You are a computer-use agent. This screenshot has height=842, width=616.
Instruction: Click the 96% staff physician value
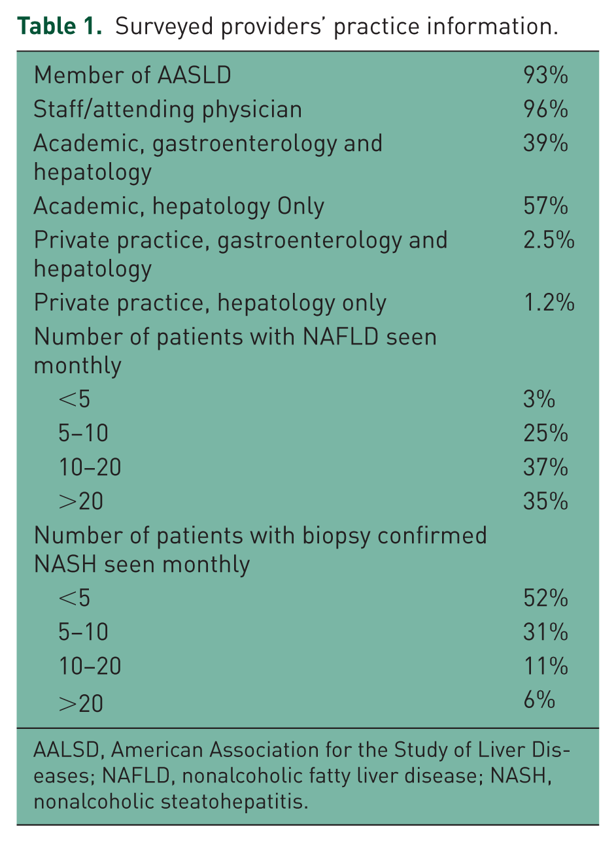tap(545, 109)
